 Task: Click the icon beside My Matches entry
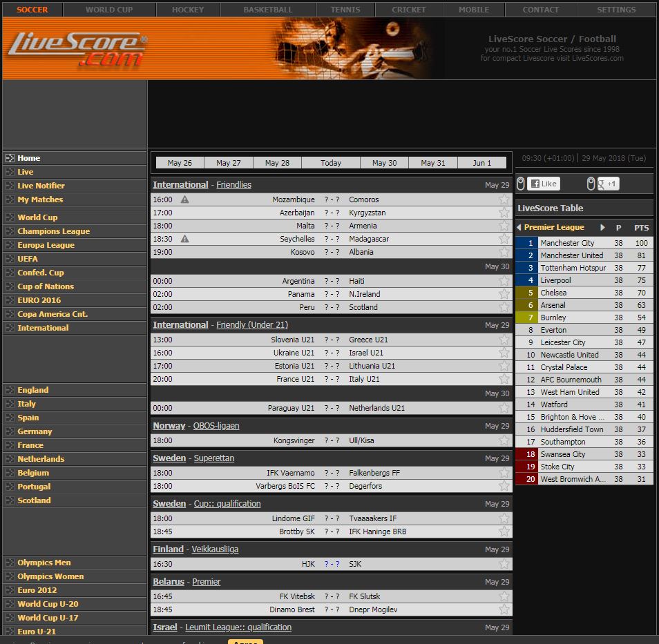9,199
